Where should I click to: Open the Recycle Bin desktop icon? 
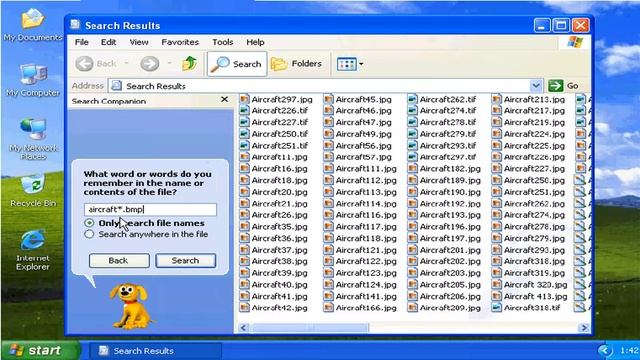pos(33,190)
